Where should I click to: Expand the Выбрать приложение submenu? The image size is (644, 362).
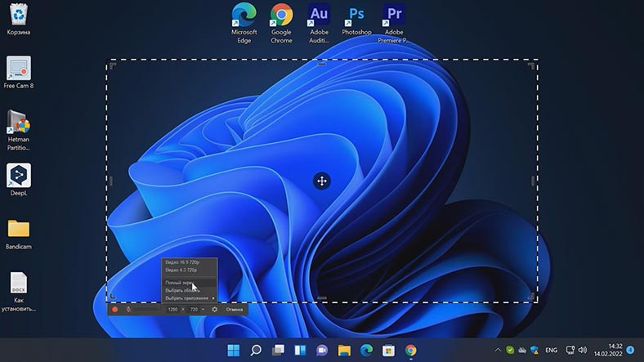click(x=190, y=298)
